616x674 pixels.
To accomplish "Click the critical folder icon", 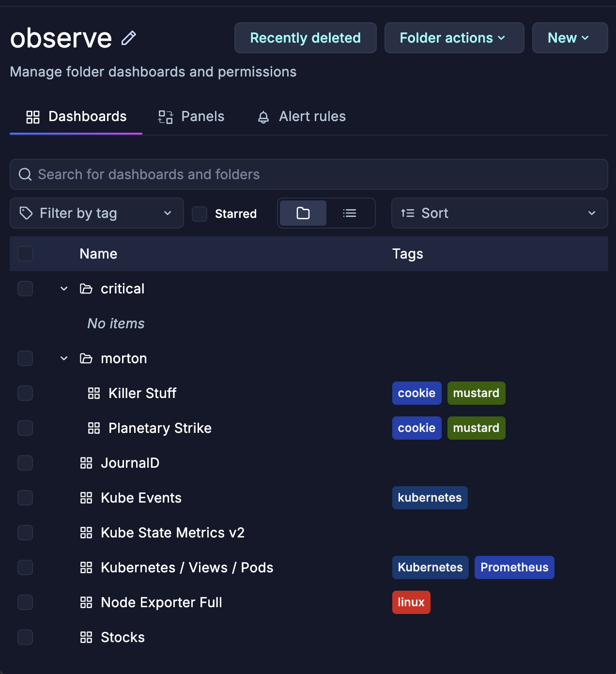I will [86, 289].
